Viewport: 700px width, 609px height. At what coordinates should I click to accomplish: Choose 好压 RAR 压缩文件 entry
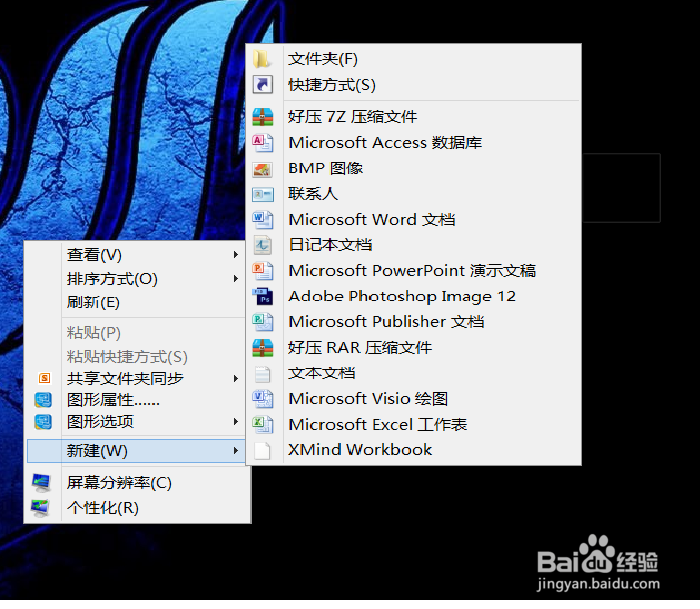[414, 348]
